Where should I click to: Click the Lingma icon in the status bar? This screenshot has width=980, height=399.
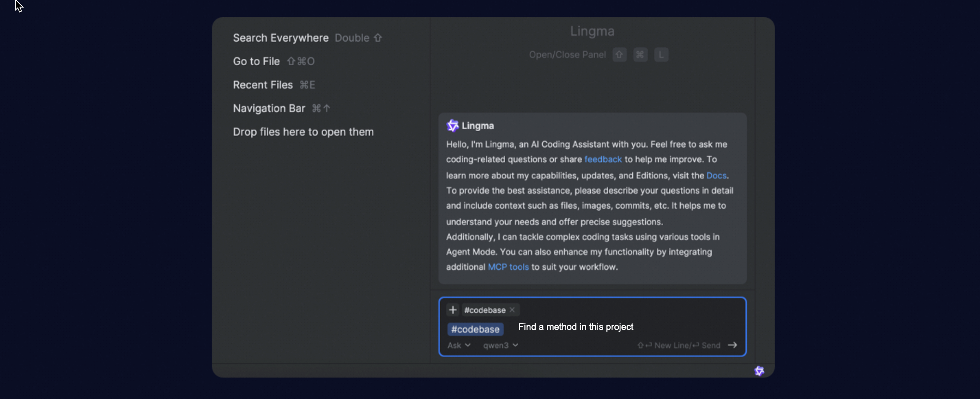759,371
